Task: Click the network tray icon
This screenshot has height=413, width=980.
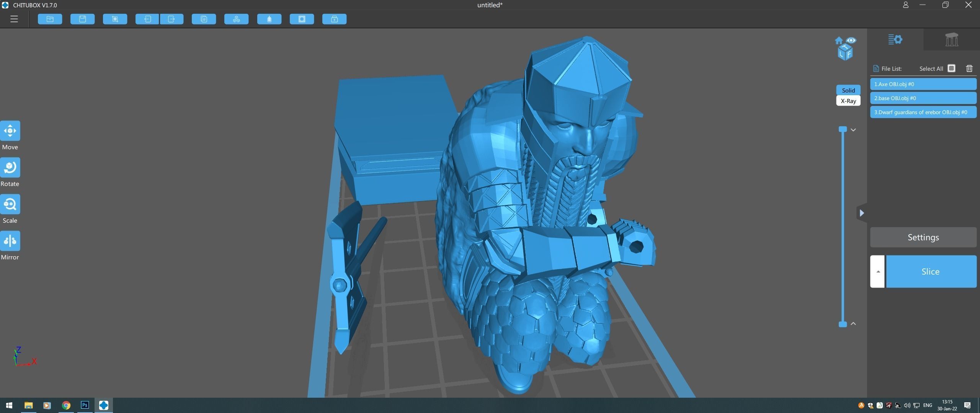Action: click(916, 405)
